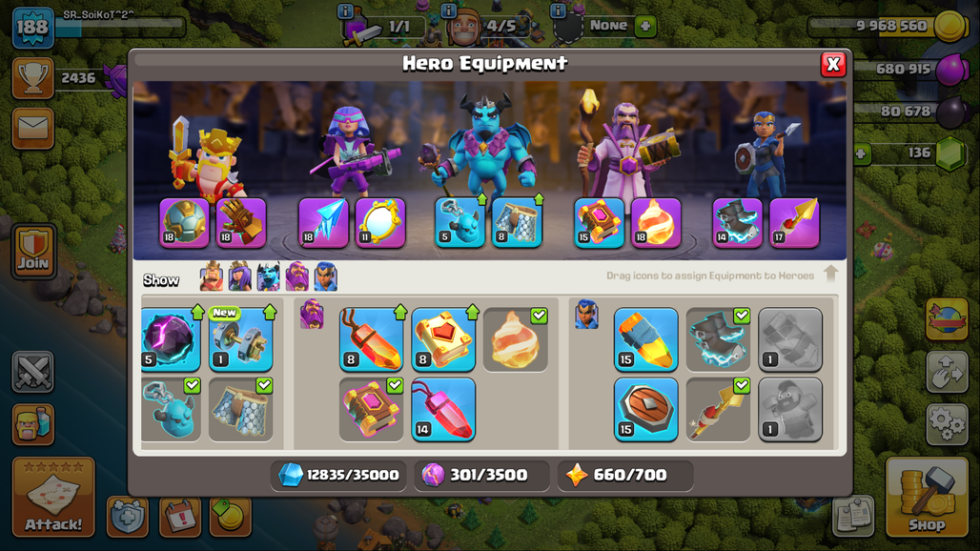Click the equipped Giant Gauntlet slot

click(x=241, y=222)
